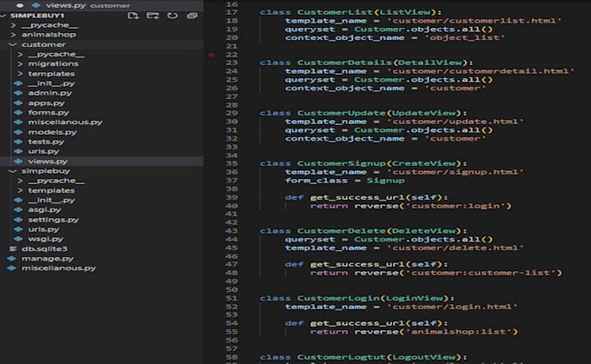
Task: Collapse all folders using the collapse icon
Action: (x=192, y=16)
